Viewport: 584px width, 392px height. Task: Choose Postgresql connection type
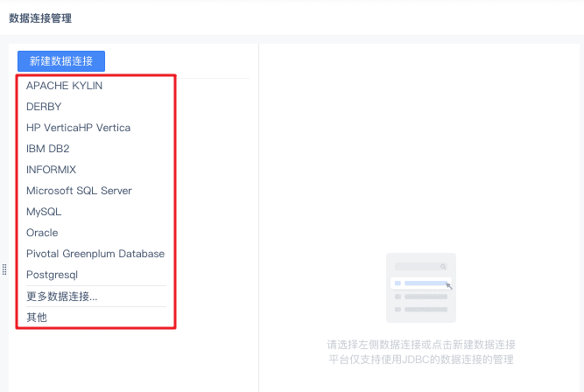coord(53,275)
